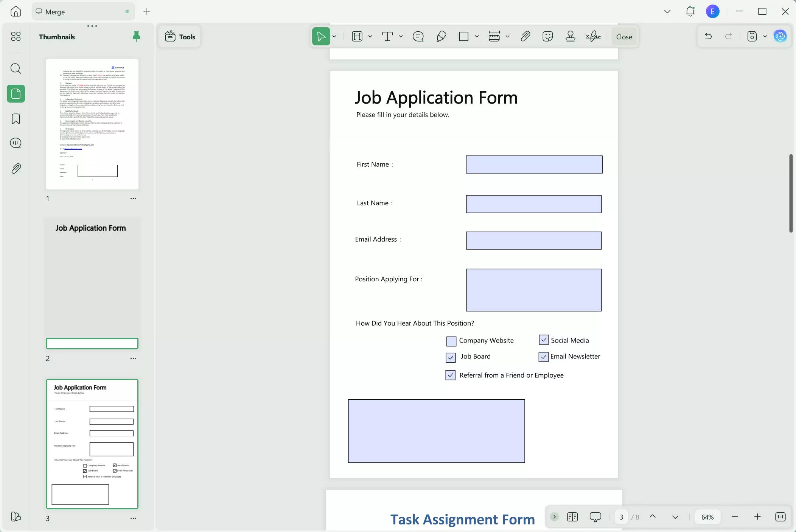Check the Company Website checkbox
Image resolution: width=796 pixels, height=532 pixels.
450,341
